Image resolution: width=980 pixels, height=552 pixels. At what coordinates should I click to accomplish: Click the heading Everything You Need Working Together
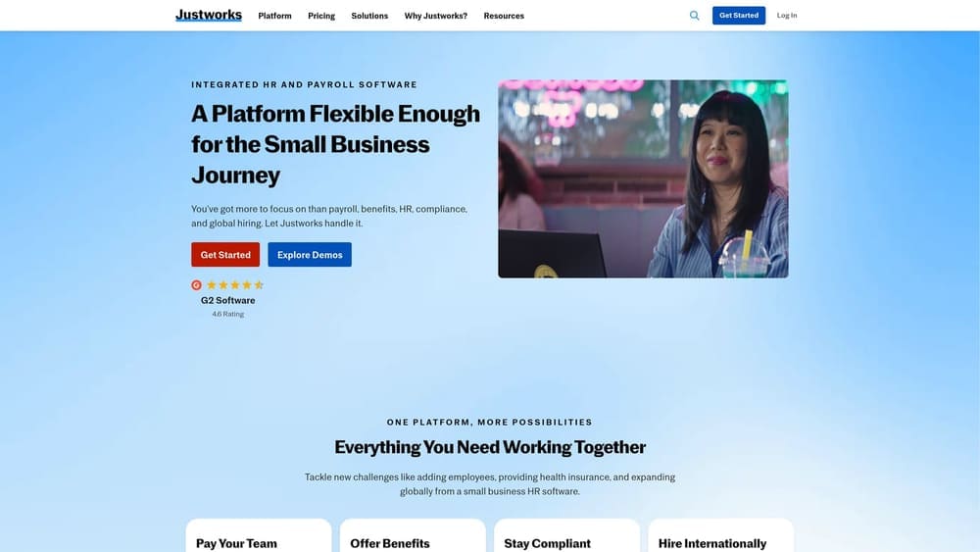coord(490,448)
